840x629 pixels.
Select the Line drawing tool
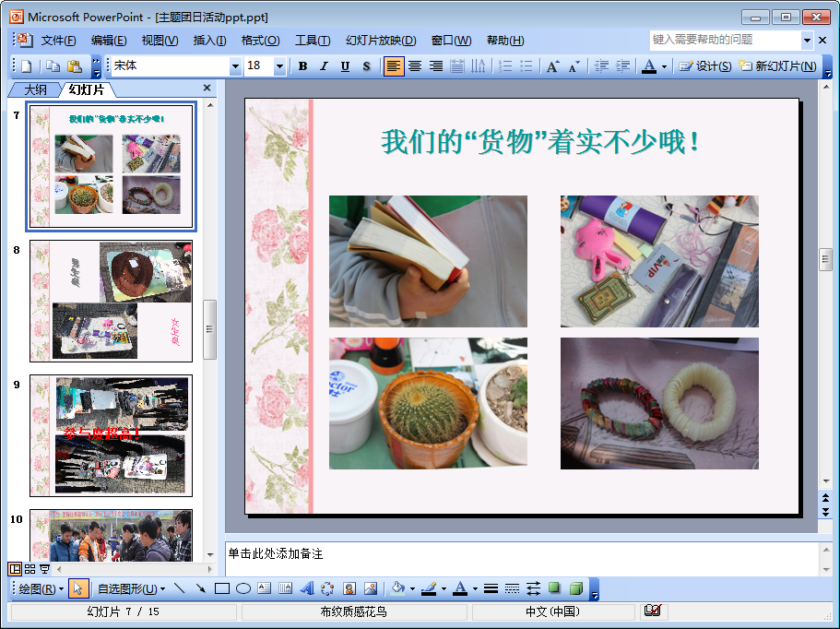[x=180, y=588]
